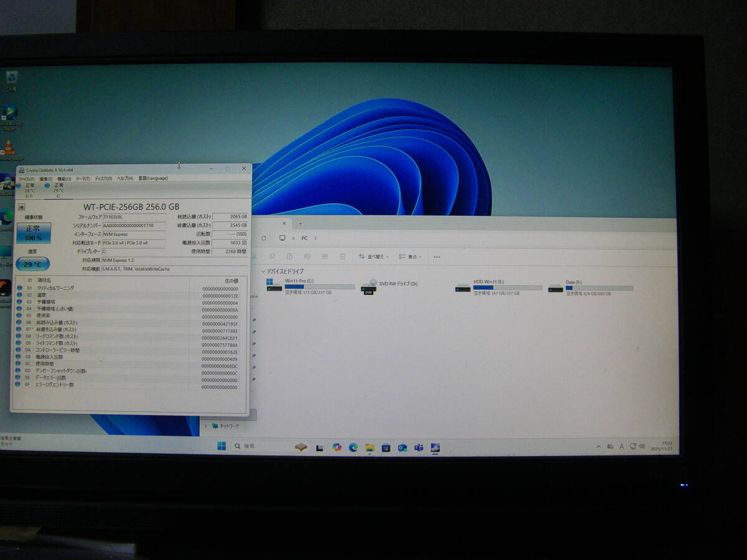Open the 言語(Language) menu in CrystalDiskInfo

click(x=153, y=179)
